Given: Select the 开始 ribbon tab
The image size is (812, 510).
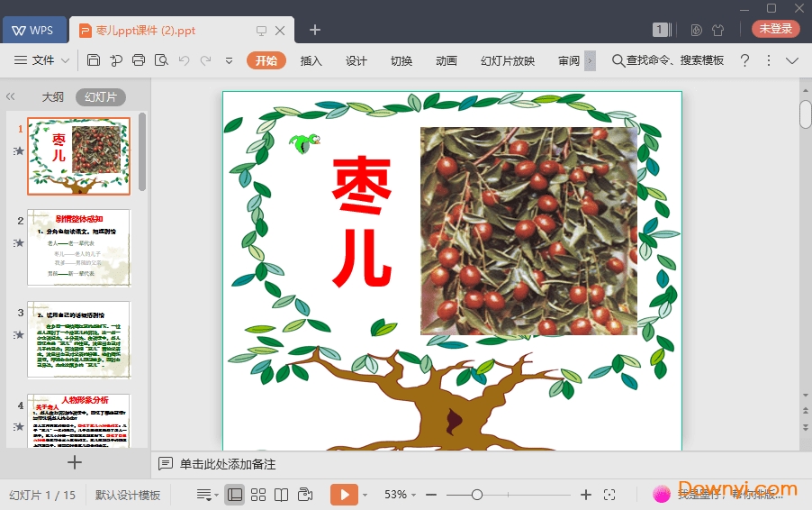Looking at the screenshot, I should click(266, 60).
